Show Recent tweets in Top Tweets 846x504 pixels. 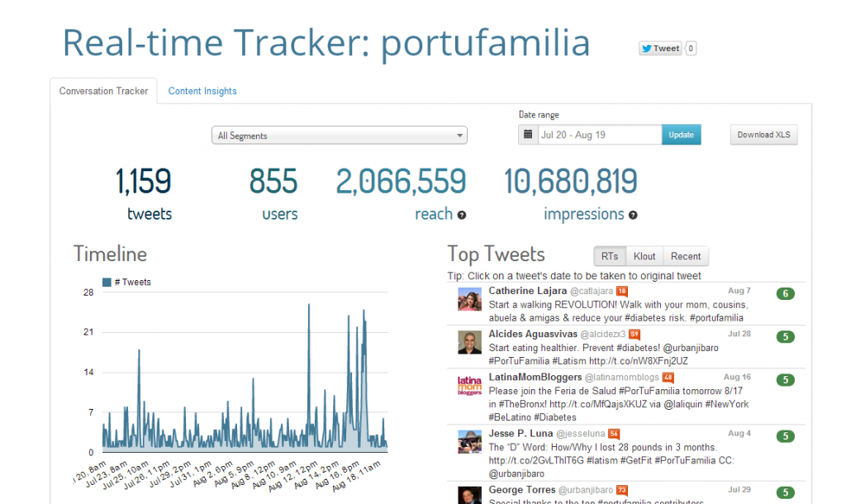point(686,256)
